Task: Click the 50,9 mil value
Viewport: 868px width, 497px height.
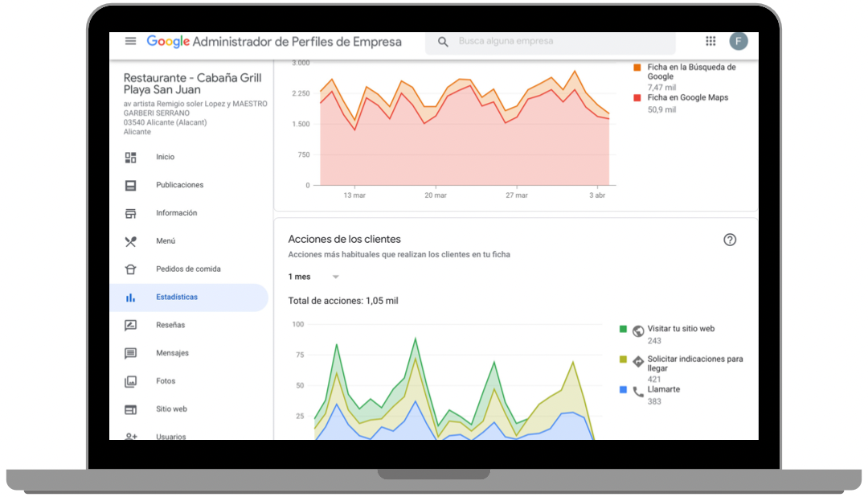Action: tap(661, 109)
